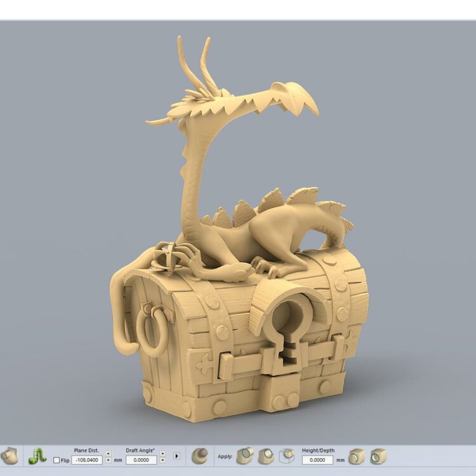The width and height of the screenshot is (476, 476).
Task: Increase Plane Dist. with the up arrow
Action: pos(108,454)
